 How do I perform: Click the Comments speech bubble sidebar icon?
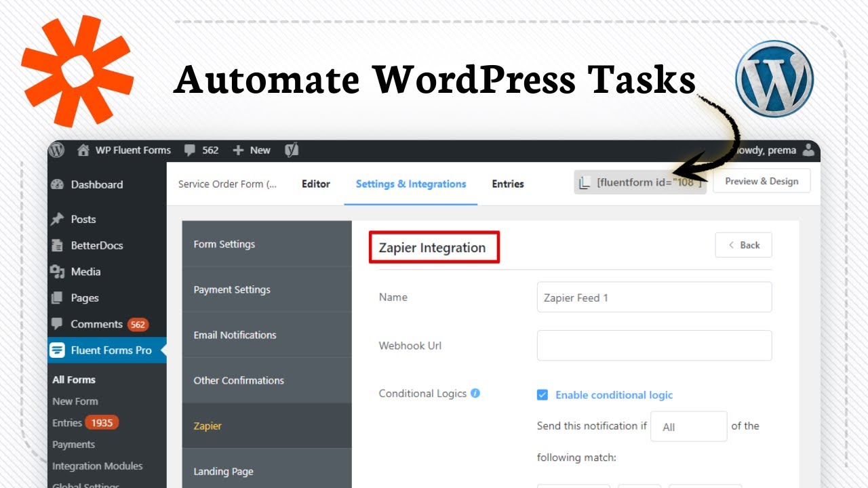[58, 324]
